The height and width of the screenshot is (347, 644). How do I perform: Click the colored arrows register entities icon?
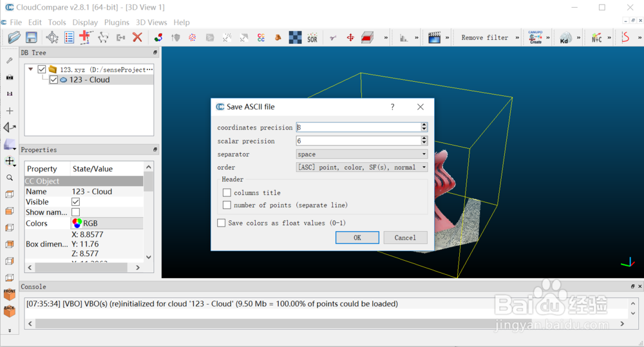pos(158,38)
